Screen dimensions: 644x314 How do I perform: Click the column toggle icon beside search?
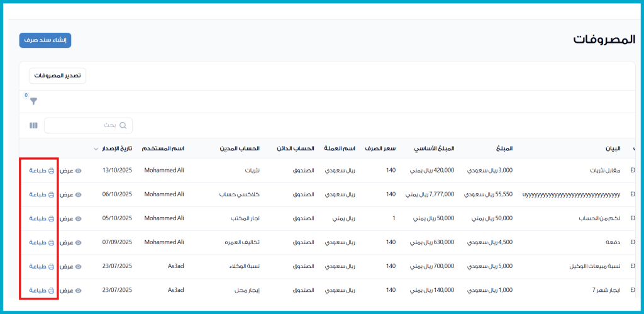34,126
